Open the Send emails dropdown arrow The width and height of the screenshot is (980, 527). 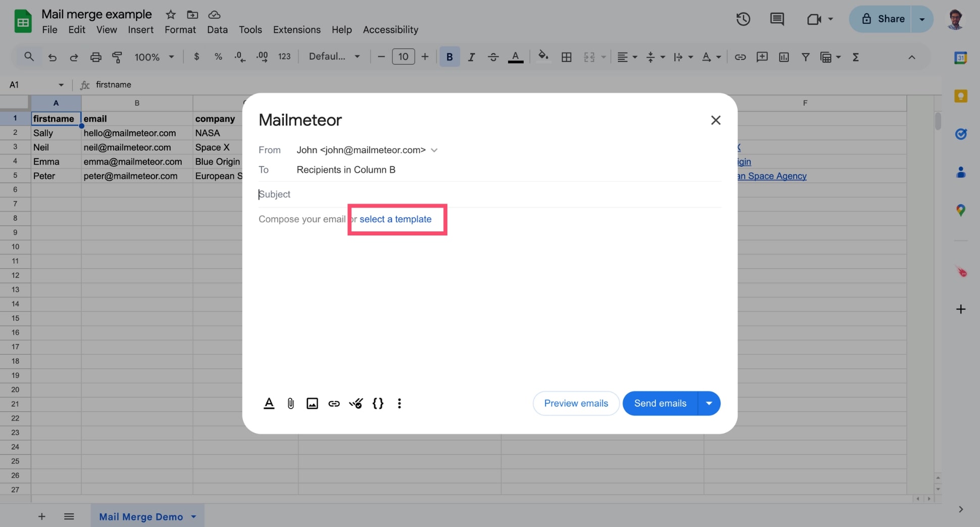coord(709,403)
